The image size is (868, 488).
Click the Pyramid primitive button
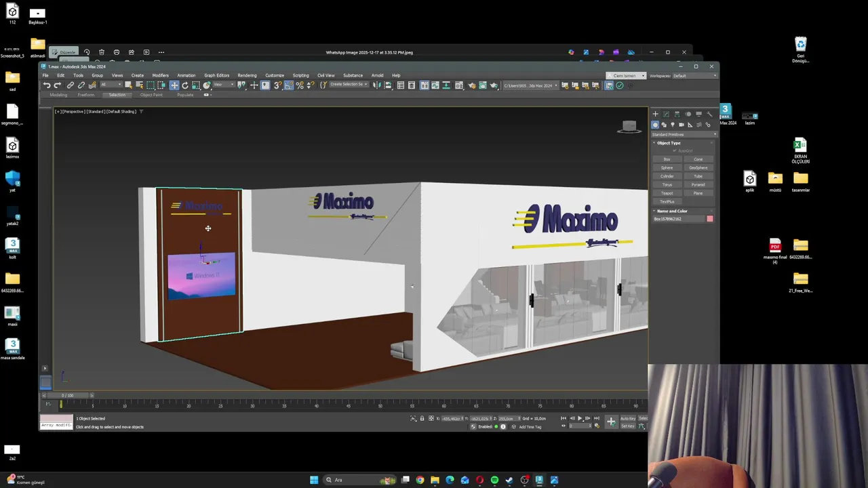point(698,184)
